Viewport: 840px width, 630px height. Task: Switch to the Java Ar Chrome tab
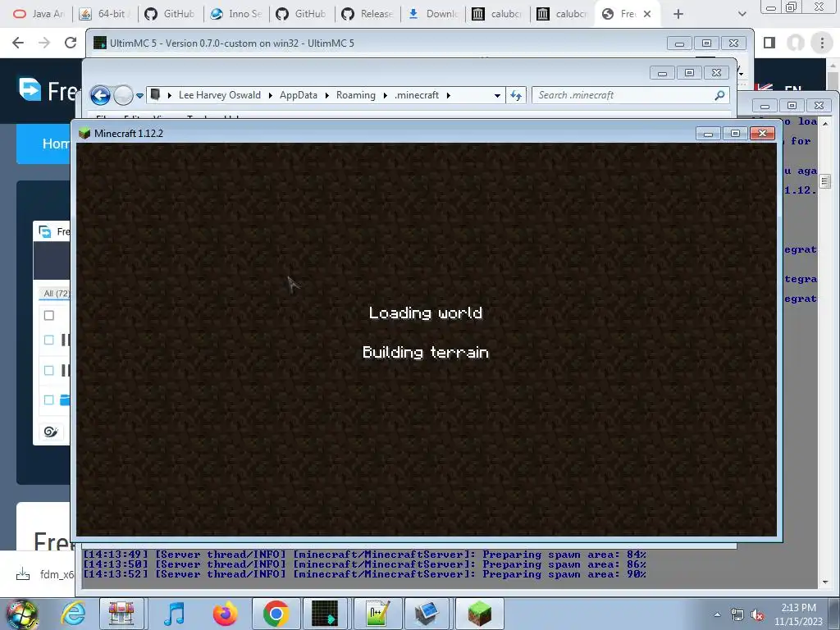(x=39, y=14)
